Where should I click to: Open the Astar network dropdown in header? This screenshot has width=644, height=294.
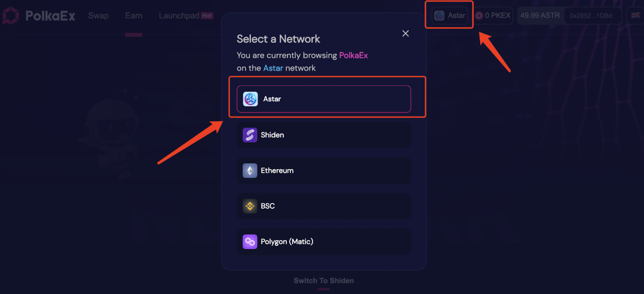tap(450, 15)
